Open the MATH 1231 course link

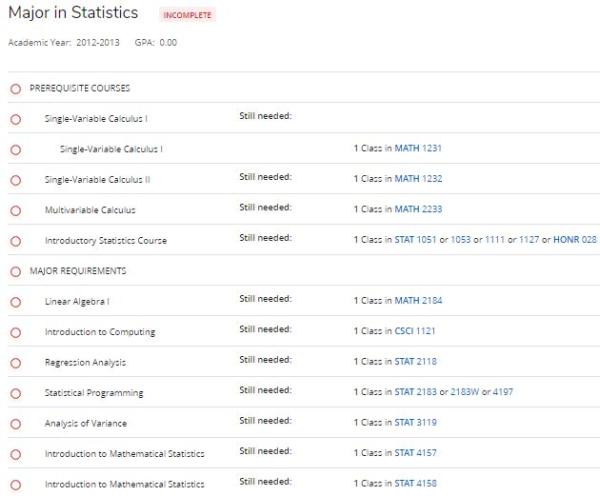418,149
